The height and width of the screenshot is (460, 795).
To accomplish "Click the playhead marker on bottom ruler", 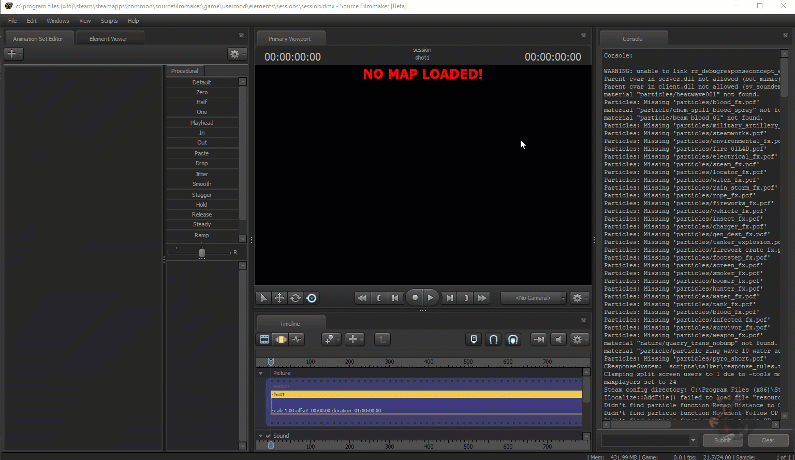I will 271,445.
